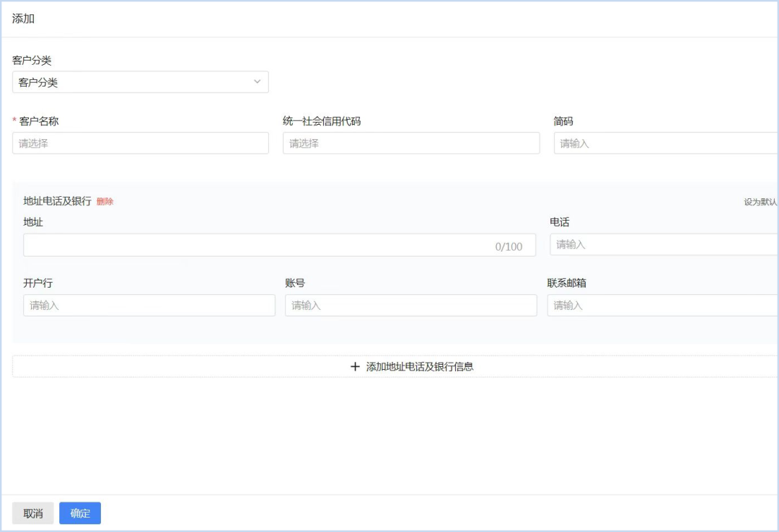Delete the address section via 删除 link
The height and width of the screenshot is (532, 779).
tap(103, 202)
